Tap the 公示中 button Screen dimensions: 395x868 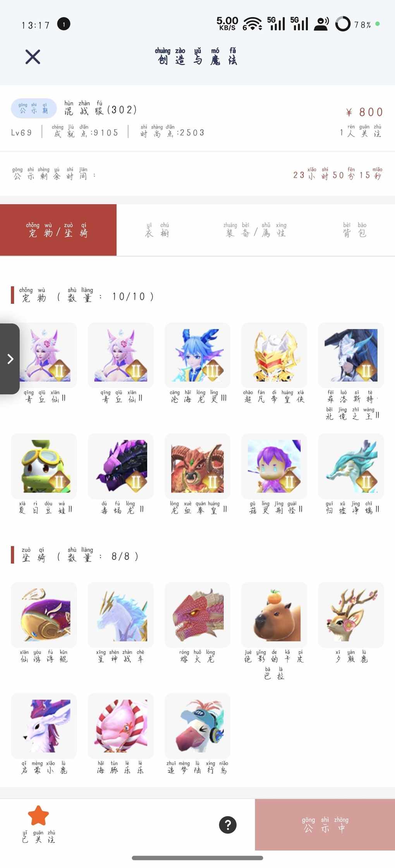(325, 824)
